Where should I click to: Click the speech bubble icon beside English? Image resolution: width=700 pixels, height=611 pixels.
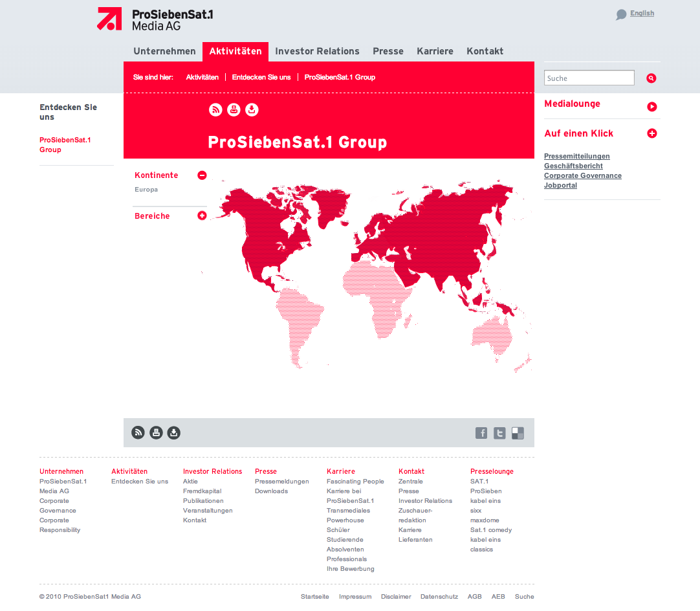[x=621, y=14]
